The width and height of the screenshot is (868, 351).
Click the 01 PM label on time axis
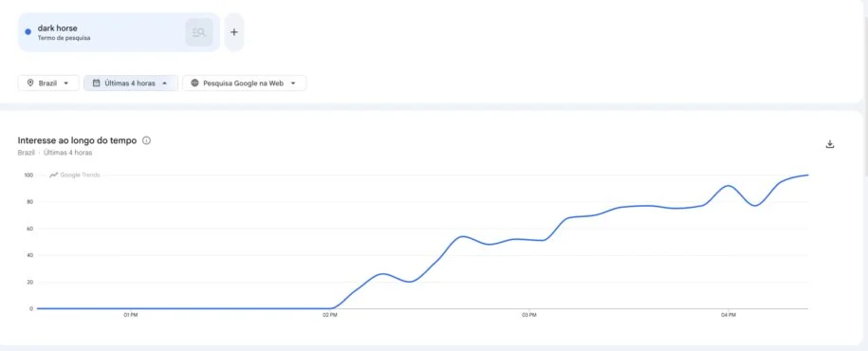130,315
